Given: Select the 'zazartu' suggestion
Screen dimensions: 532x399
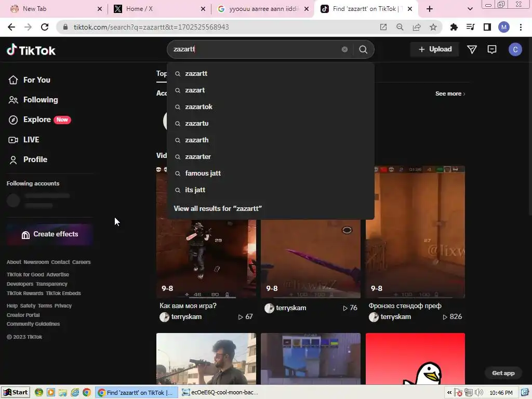Looking at the screenshot, I should click(x=270, y=124).
